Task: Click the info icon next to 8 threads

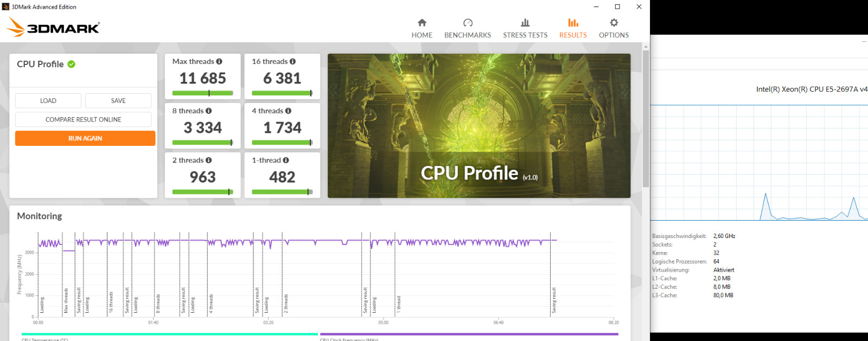Action: coord(208,111)
